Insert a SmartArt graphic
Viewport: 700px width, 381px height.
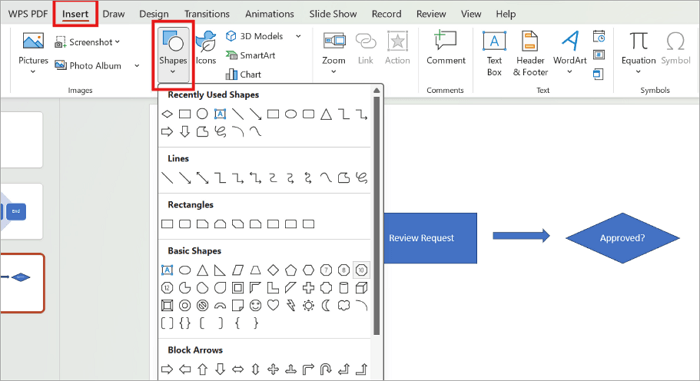(x=250, y=55)
